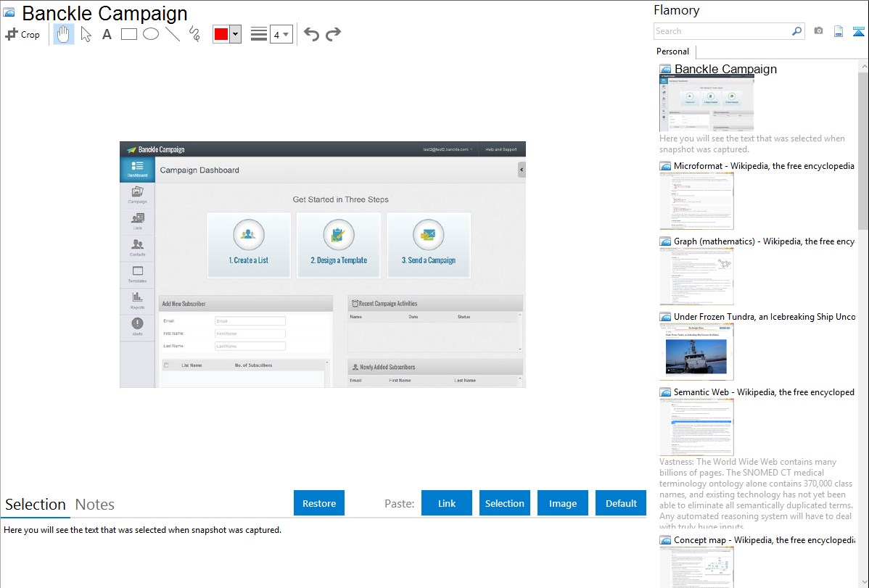Select the arrow pointer tool
The width and height of the screenshot is (869, 588).
[x=86, y=34]
